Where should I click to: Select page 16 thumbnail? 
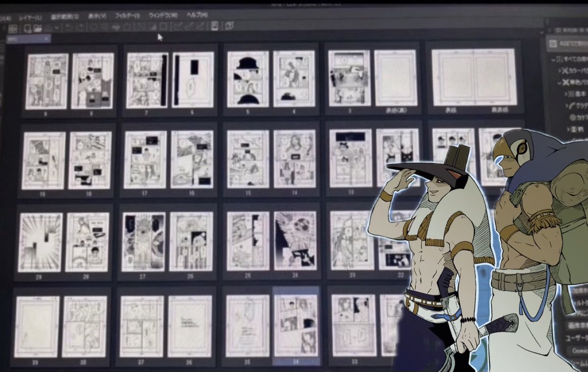pos(192,159)
